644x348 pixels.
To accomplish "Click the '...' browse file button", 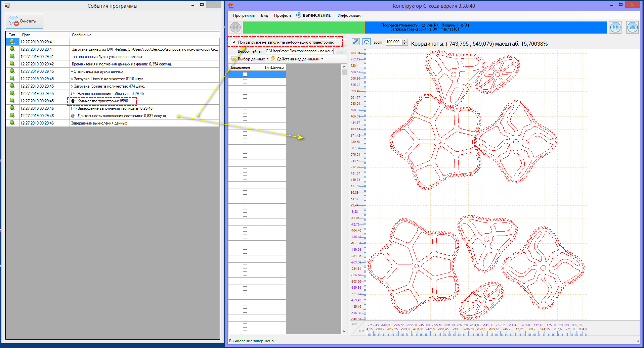I will (x=341, y=51).
